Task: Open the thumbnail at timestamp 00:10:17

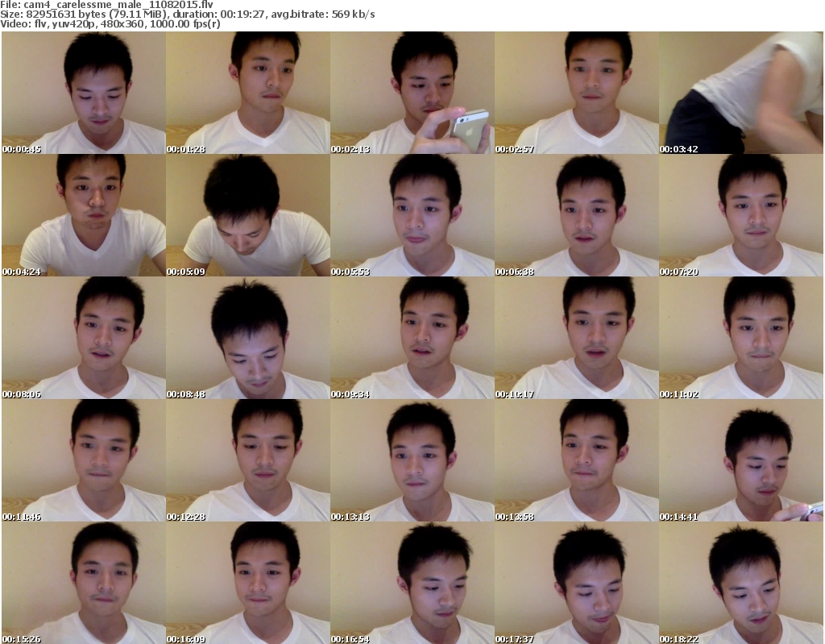Action: (577, 338)
